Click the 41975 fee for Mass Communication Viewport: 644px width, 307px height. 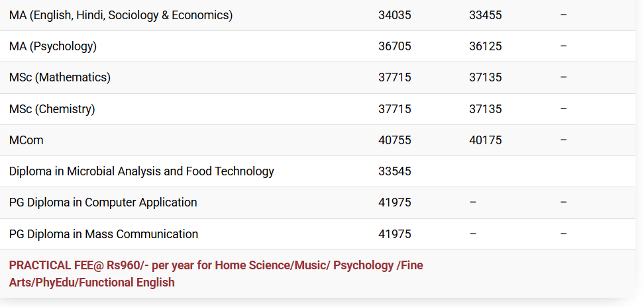395,234
